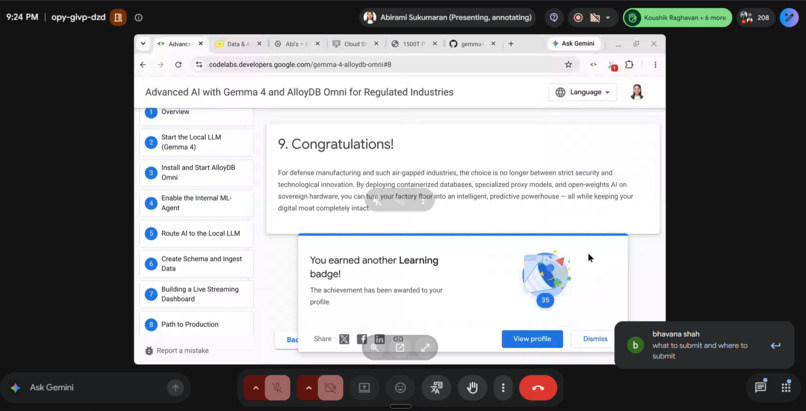Click View profile button
806x411 pixels.
pos(532,339)
